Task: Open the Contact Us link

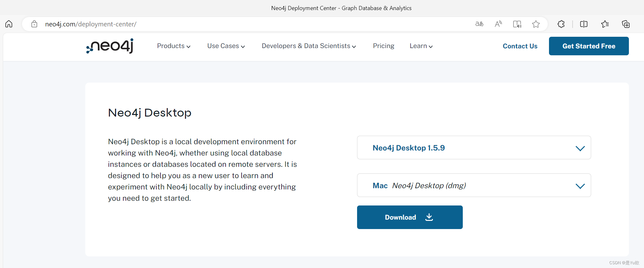Action: [520, 46]
